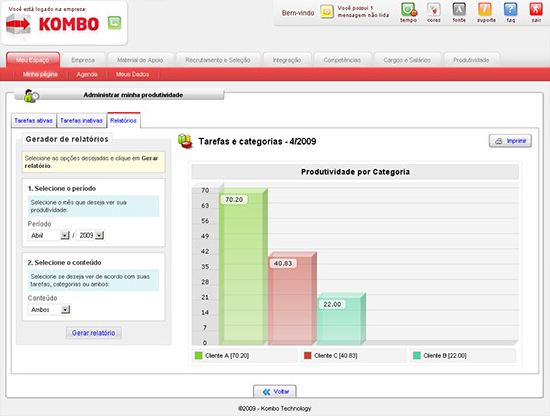
Task: Switch to the Tarefas ativas tab
Action: pyautogui.click(x=33, y=120)
